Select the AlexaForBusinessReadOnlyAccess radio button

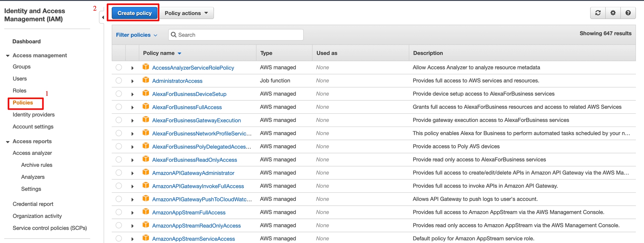[119, 159]
